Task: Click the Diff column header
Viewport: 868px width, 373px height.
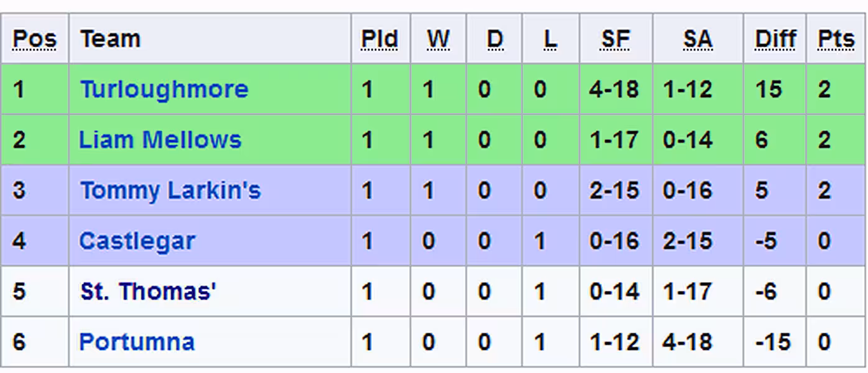Action: tap(775, 39)
